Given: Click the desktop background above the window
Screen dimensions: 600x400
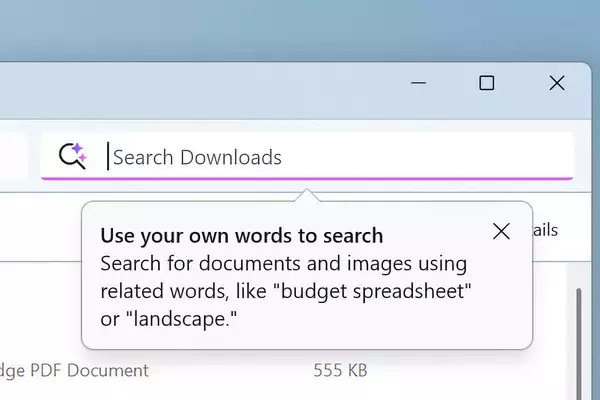Looking at the screenshot, I should (x=300, y=30).
